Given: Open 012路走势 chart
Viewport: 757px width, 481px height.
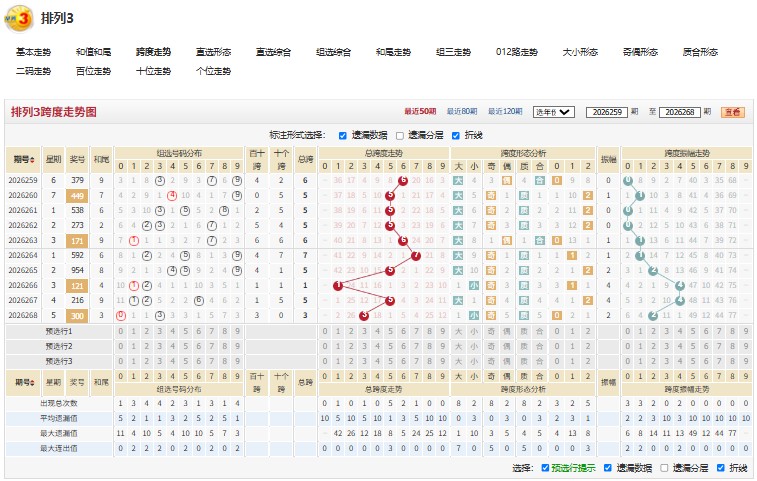Looking at the screenshot, I should 517,52.
